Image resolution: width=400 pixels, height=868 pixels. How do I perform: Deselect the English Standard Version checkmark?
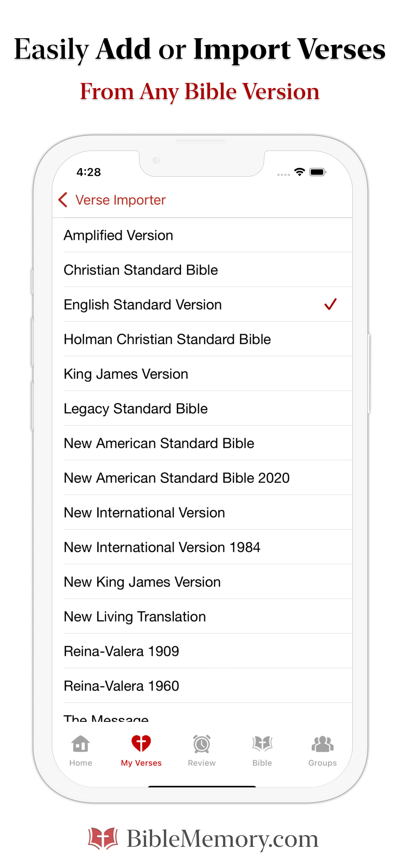pos(330,304)
